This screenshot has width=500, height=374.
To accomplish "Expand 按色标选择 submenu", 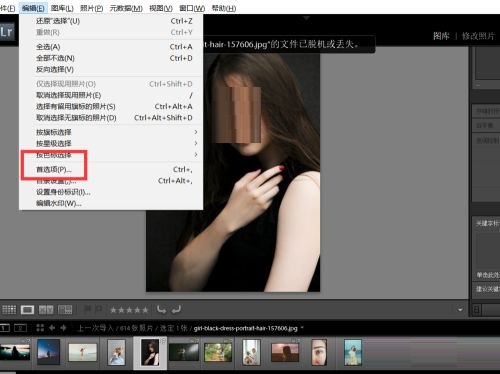I will click(111, 155).
